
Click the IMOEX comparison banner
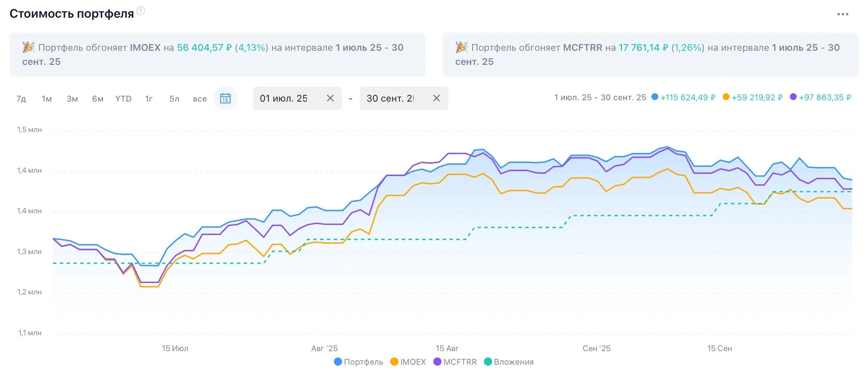coord(217,54)
